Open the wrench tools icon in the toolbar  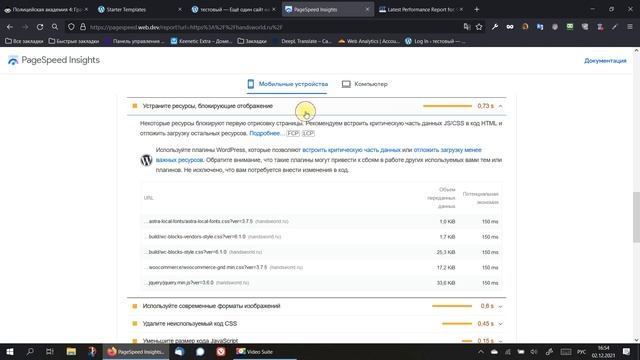click(495, 27)
